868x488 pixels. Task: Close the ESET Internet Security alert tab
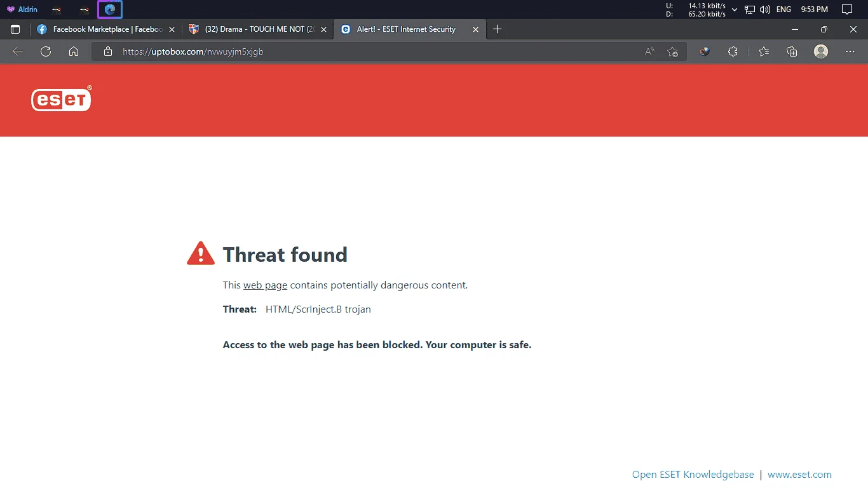click(476, 29)
